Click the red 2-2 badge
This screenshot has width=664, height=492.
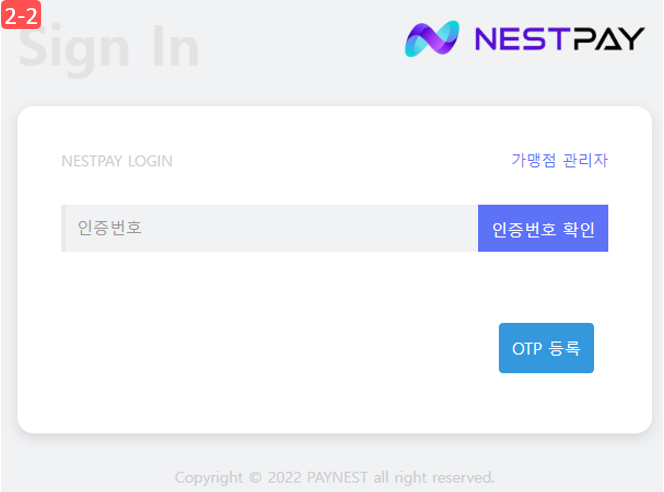click(21, 15)
